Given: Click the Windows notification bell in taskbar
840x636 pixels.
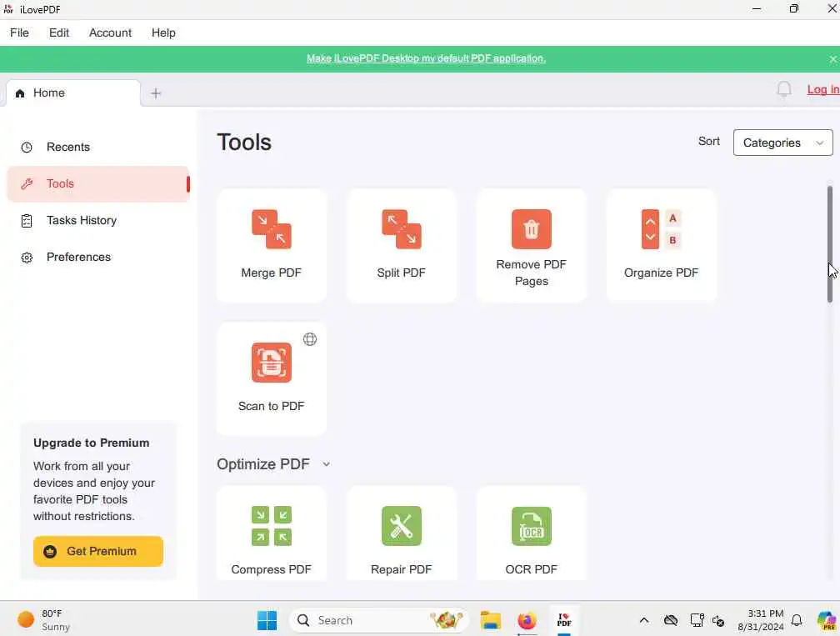Looking at the screenshot, I should coord(797,620).
